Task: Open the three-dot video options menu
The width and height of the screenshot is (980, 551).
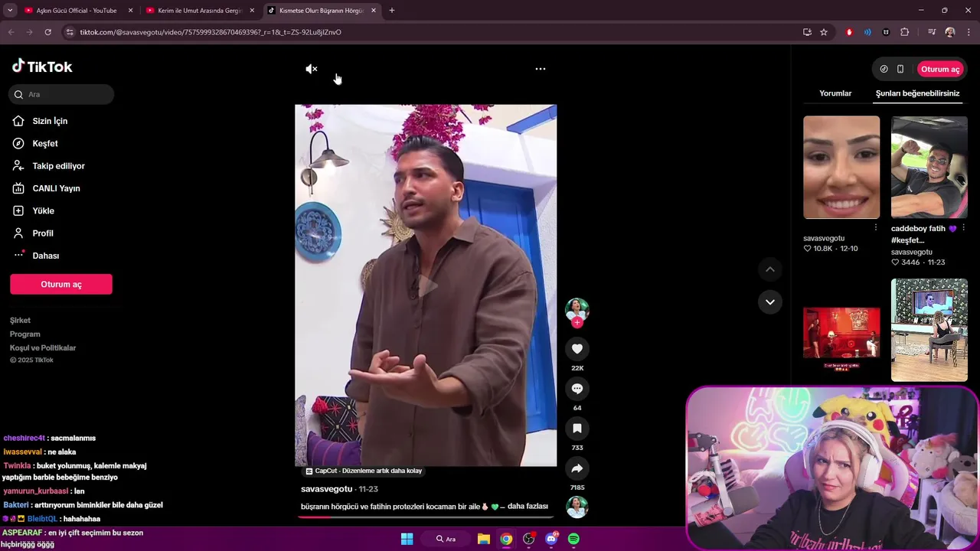Action: pyautogui.click(x=541, y=69)
